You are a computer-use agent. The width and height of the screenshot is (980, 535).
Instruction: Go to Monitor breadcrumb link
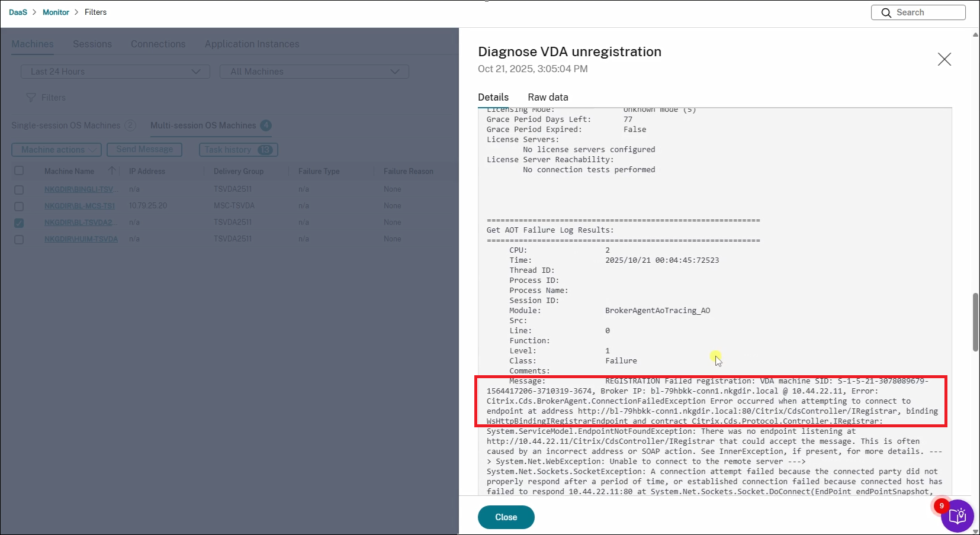tap(56, 12)
